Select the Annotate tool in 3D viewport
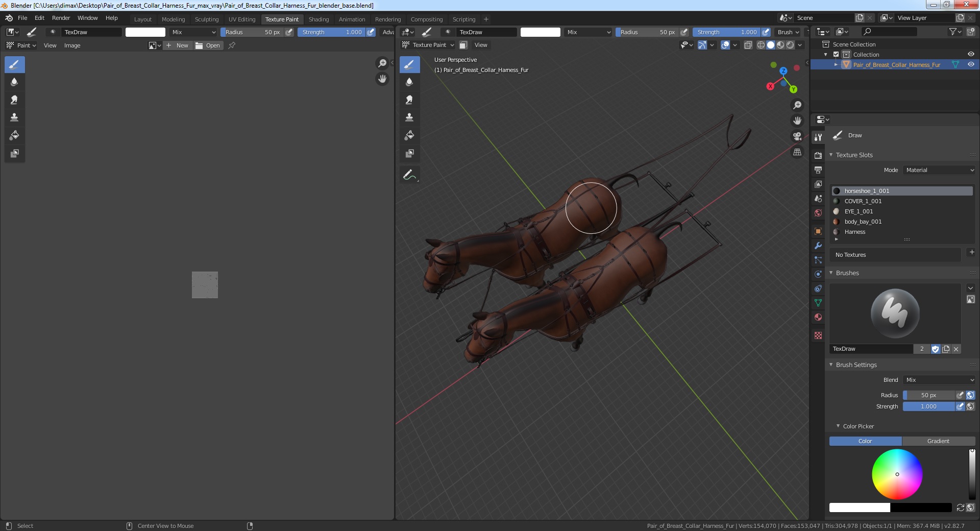 tap(409, 175)
